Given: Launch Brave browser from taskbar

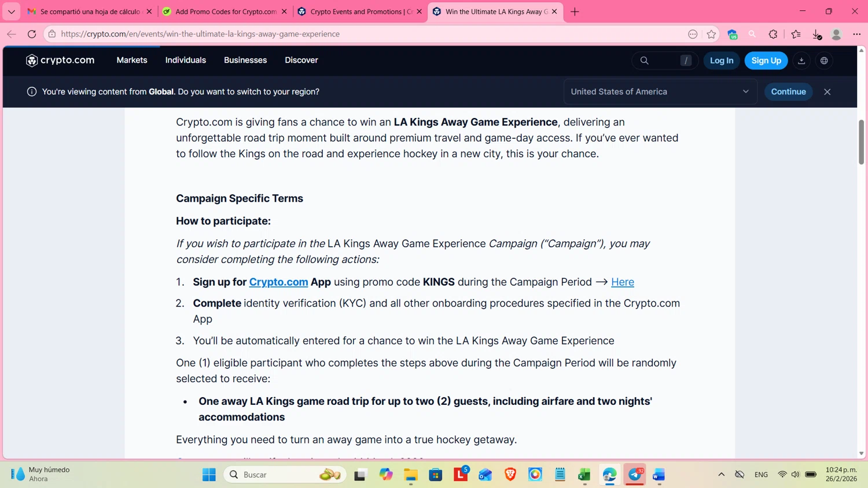Looking at the screenshot, I should (510, 475).
